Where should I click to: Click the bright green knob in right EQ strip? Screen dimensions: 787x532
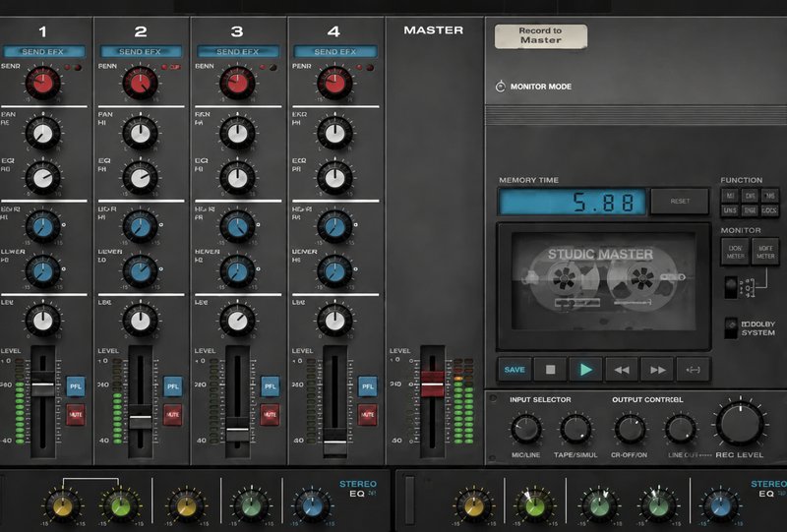(x=534, y=506)
